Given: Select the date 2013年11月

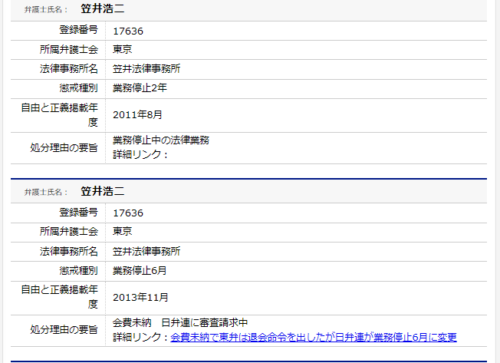Looking at the screenshot, I should 140,297.
